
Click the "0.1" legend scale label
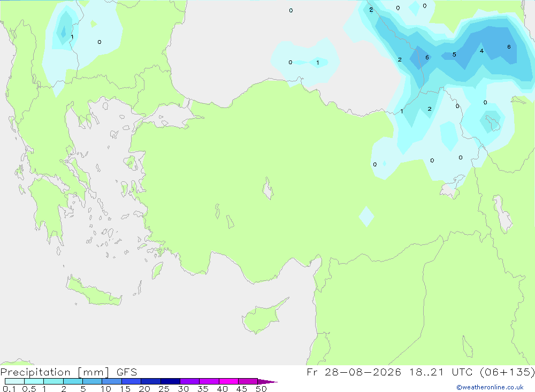point(9,389)
